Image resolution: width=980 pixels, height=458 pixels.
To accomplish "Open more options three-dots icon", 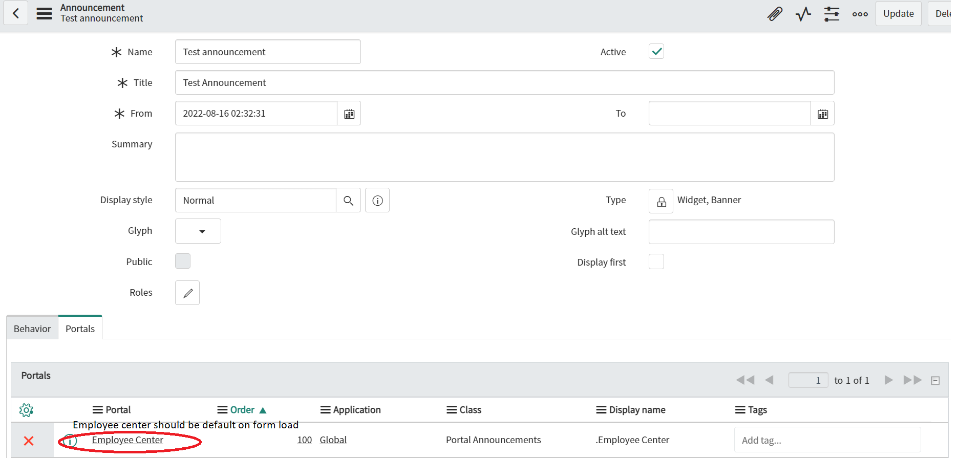I will tap(860, 14).
